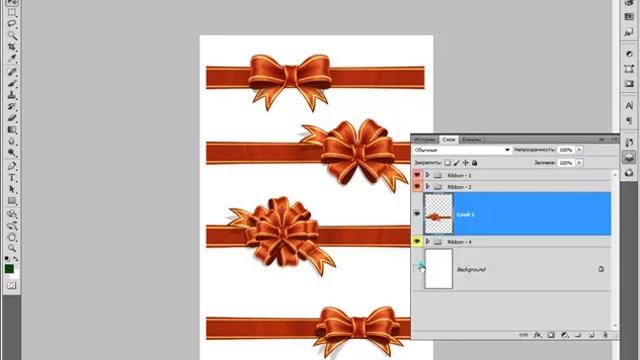Select the Crop tool

pyautogui.click(x=12, y=47)
